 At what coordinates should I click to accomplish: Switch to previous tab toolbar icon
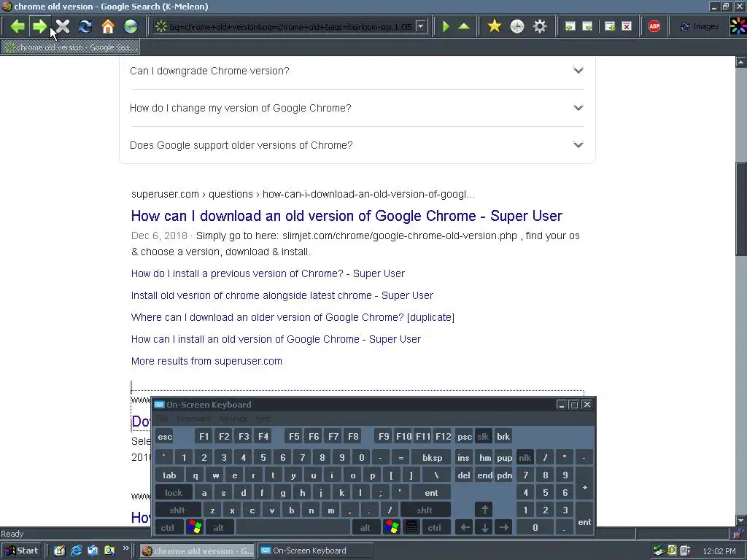click(570, 27)
